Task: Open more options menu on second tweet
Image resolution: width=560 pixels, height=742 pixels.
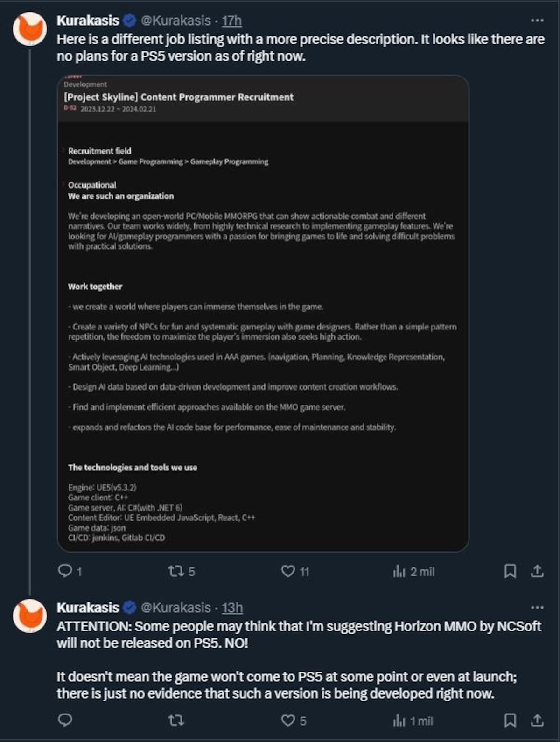Action: [537, 607]
